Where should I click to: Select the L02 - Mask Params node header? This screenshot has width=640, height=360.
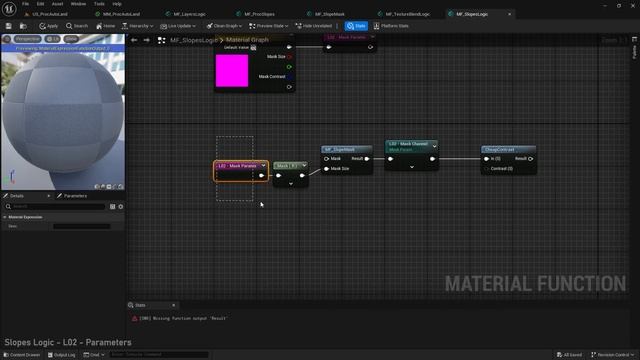point(237,166)
